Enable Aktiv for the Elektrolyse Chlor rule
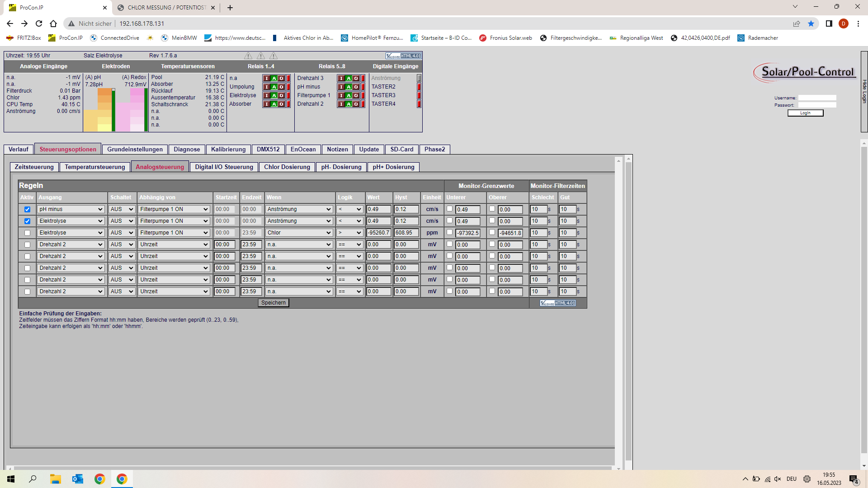Viewport: 868px width, 488px height. click(27, 233)
